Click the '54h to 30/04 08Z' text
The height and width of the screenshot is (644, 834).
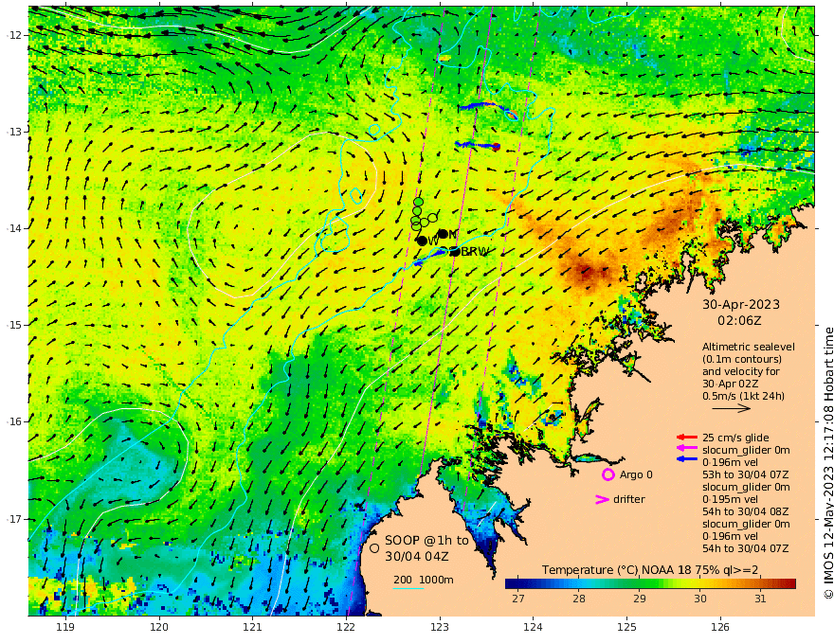(x=745, y=511)
